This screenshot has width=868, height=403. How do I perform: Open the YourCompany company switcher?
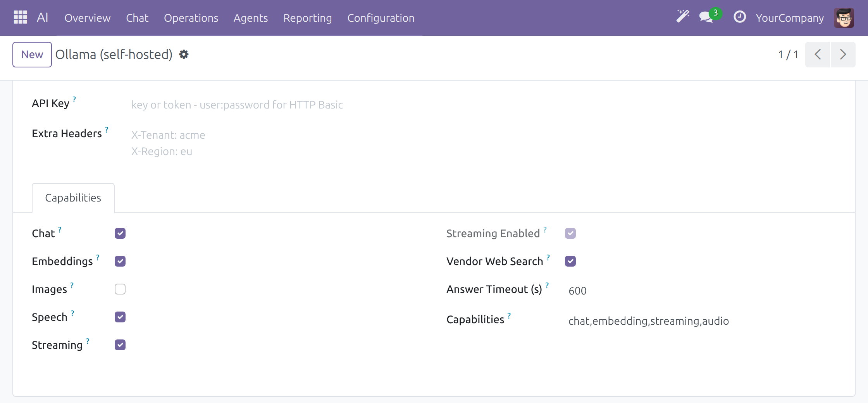[789, 18]
